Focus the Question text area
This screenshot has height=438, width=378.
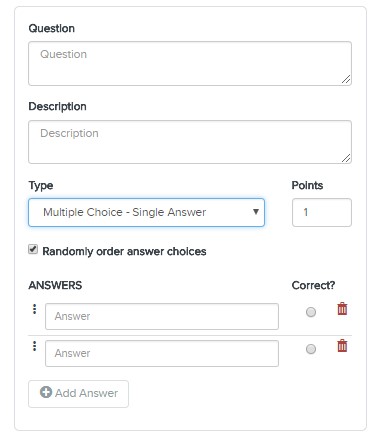pos(190,63)
